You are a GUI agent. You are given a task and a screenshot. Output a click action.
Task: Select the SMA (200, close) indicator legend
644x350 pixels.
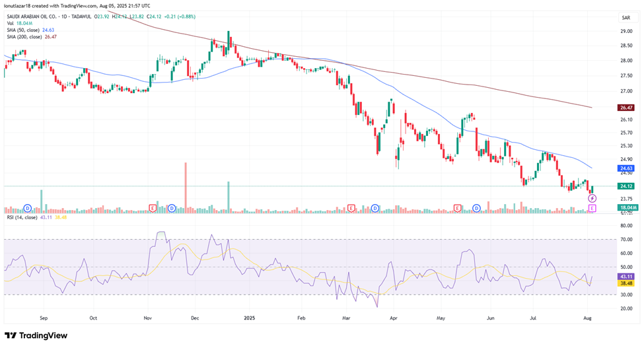[x=30, y=37]
